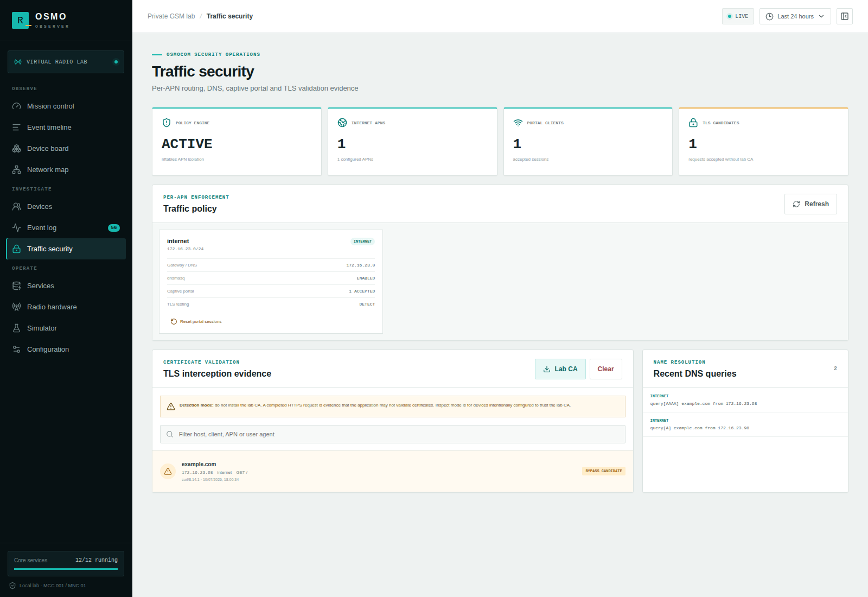
Task: Click the OSMO Observer logo icon
Action: [21, 20]
